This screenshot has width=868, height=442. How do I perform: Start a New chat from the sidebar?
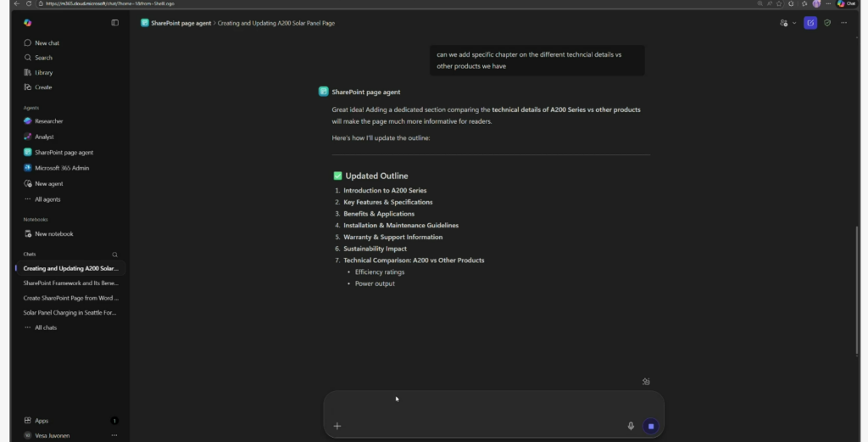47,42
